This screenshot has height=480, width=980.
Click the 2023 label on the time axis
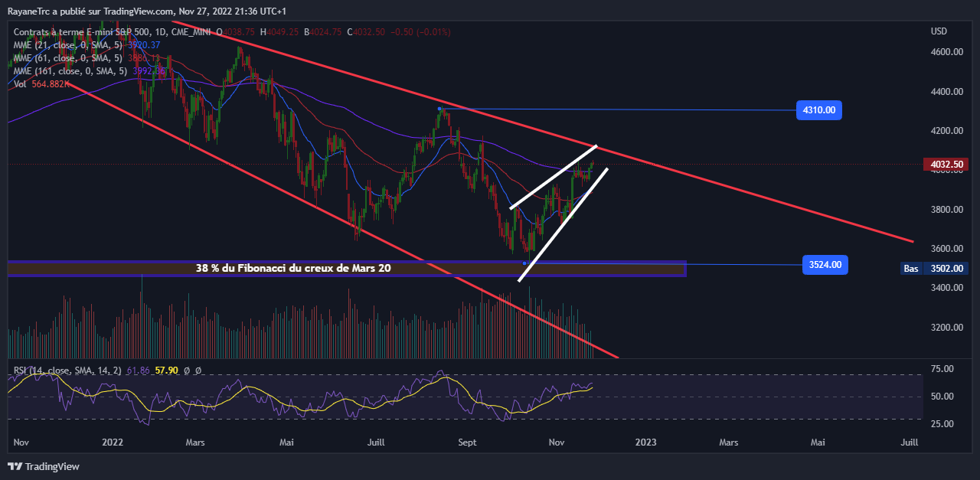(x=645, y=442)
